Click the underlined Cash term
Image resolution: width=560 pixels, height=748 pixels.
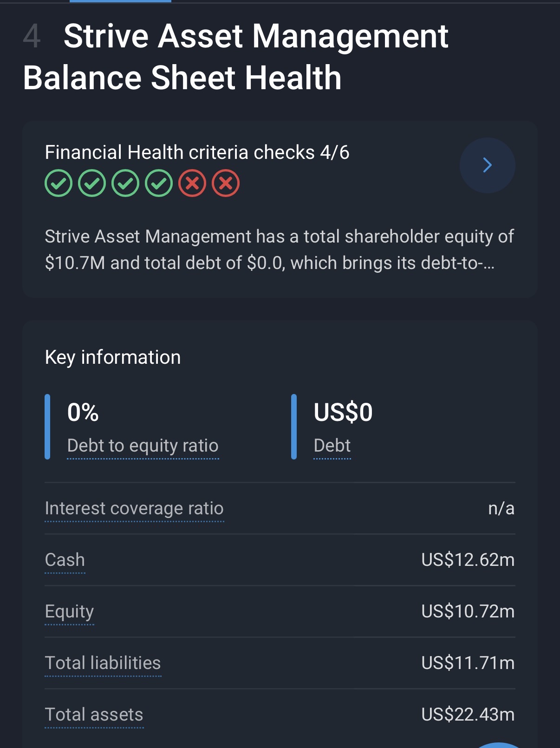tap(65, 560)
